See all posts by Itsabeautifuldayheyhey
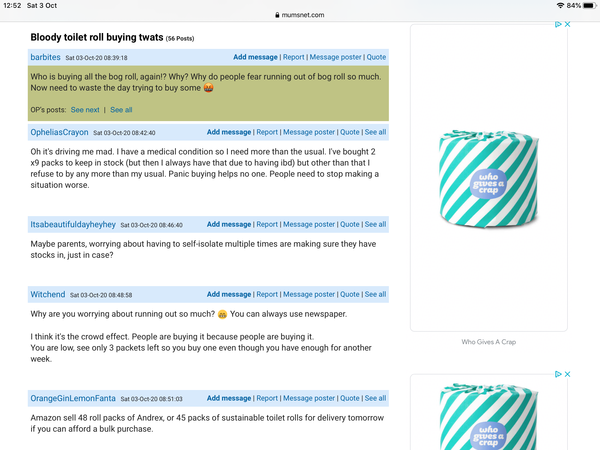600x450 pixels. click(375, 224)
